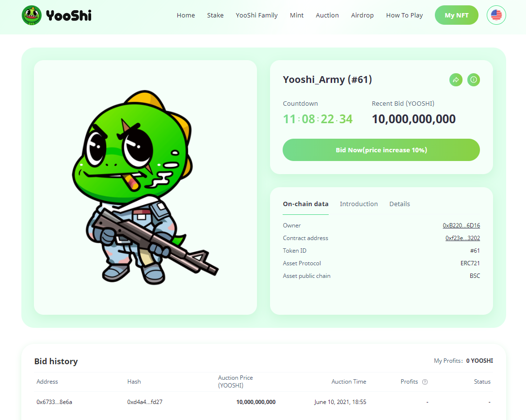Switch to the Details tab

coord(399,204)
